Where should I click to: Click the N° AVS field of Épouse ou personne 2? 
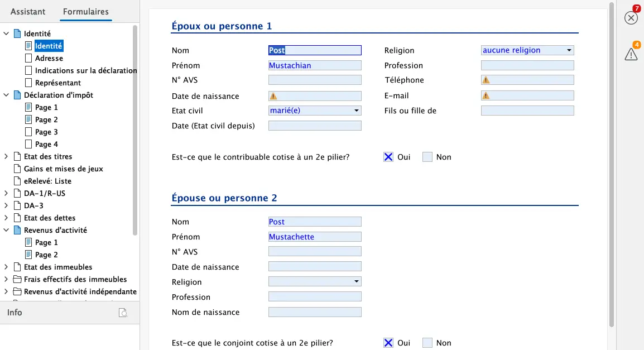coord(314,251)
